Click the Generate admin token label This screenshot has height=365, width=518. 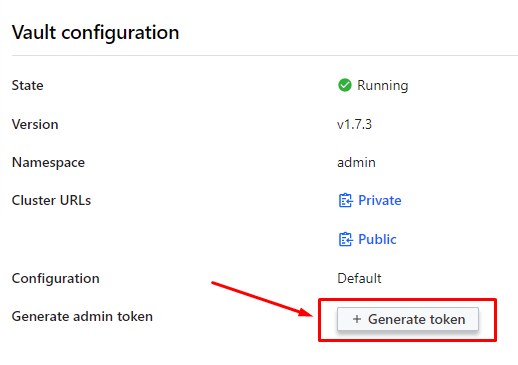[x=82, y=316]
